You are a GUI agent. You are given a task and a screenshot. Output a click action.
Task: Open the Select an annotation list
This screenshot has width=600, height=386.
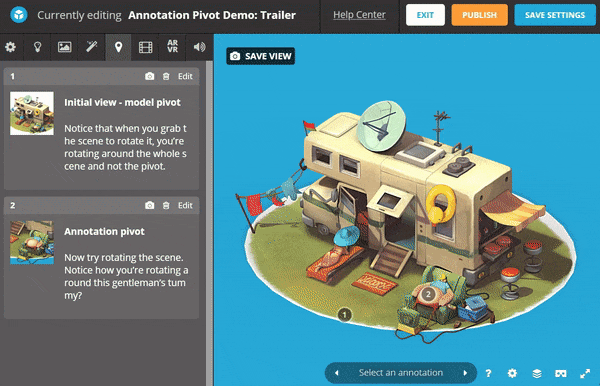click(x=401, y=373)
